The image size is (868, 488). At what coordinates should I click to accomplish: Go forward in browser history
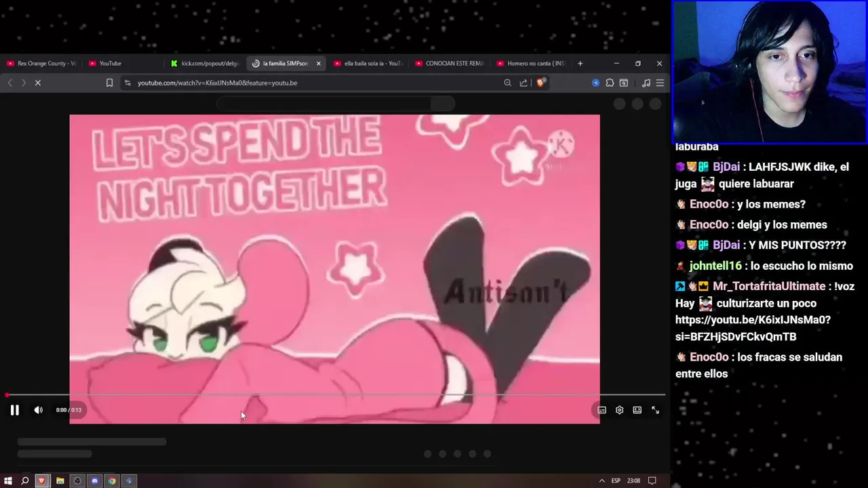coord(23,83)
